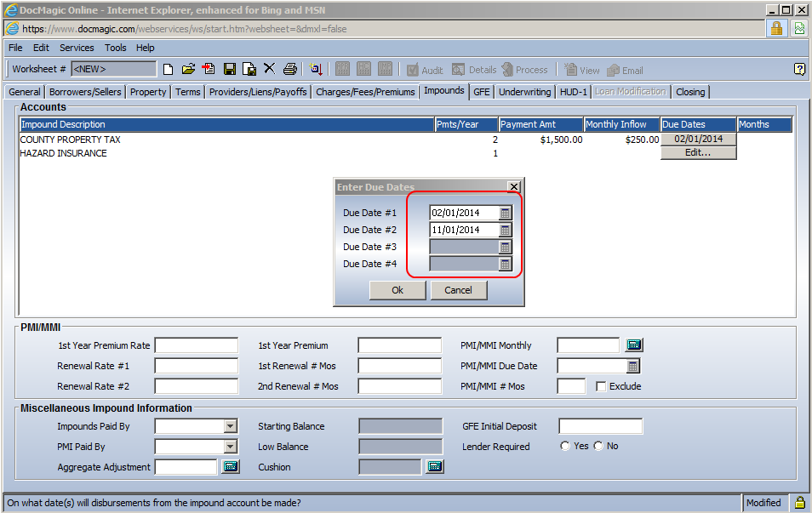Click the Due Date #2 input field
This screenshot has width=812, height=513.
[x=465, y=230]
